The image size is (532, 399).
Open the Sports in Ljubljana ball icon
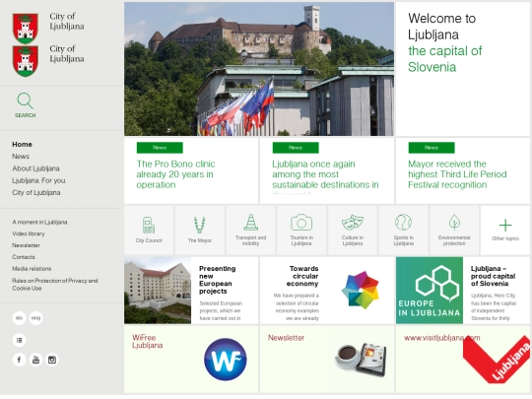coord(403,223)
